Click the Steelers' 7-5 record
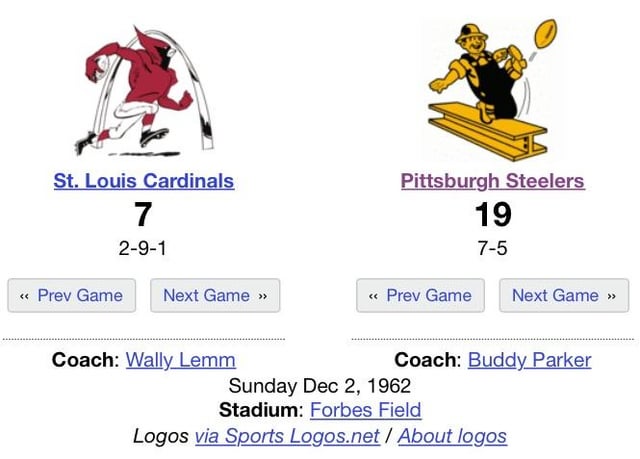 pyautogui.click(x=493, y=247)
